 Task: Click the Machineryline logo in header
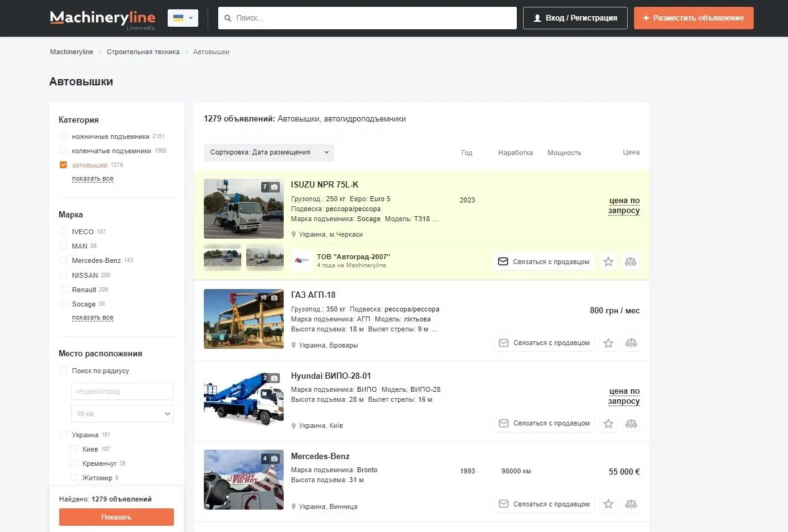click(x=102, y=18)
